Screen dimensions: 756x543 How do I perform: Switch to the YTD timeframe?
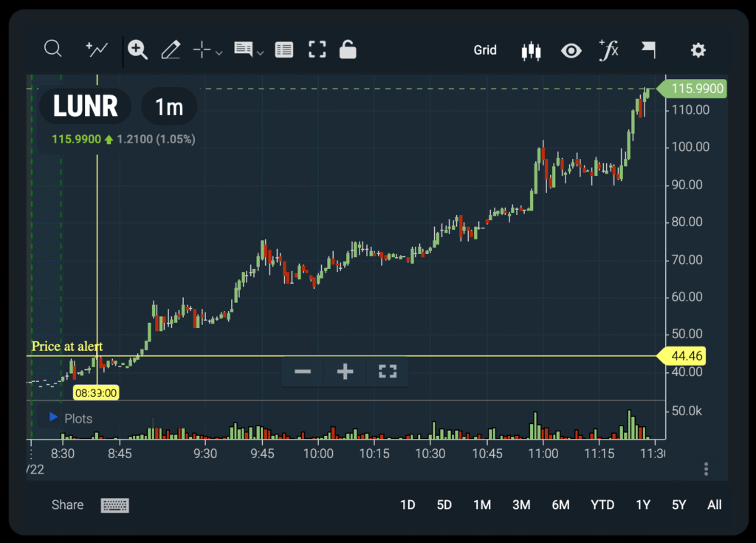[602, 505]
